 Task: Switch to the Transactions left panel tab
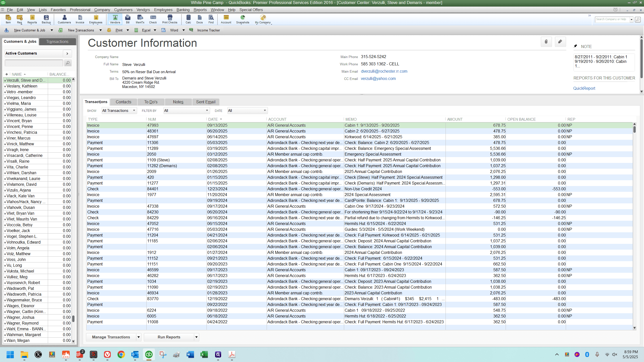coord(57,41)
